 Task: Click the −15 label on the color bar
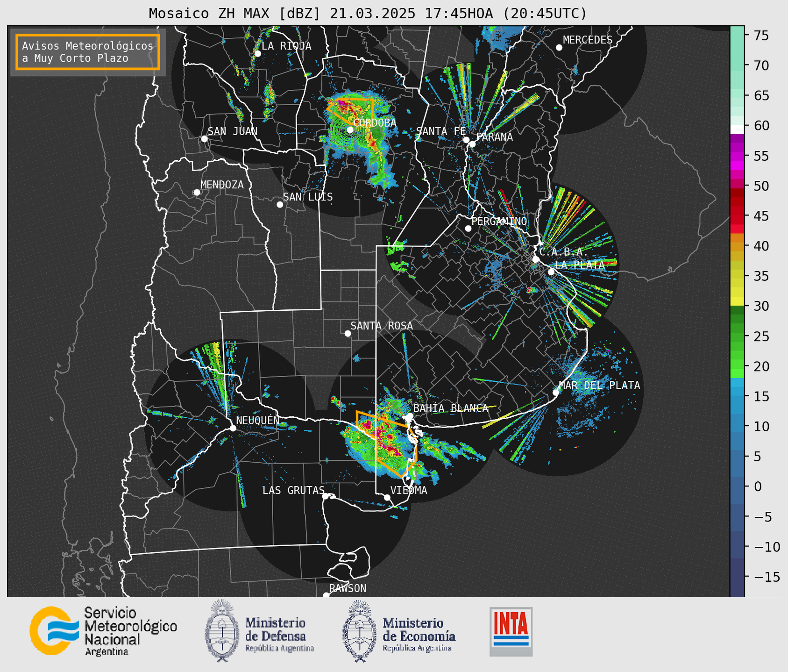point(767,577)
